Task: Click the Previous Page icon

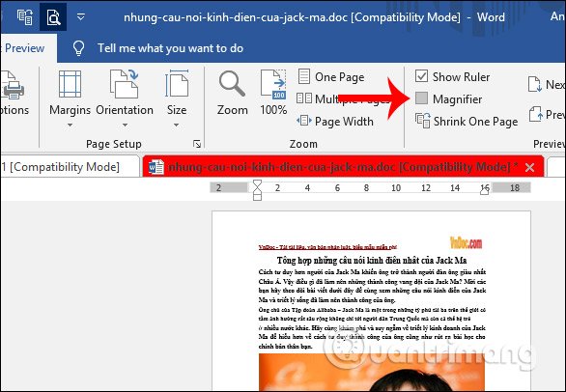Action: click(536, 114)
